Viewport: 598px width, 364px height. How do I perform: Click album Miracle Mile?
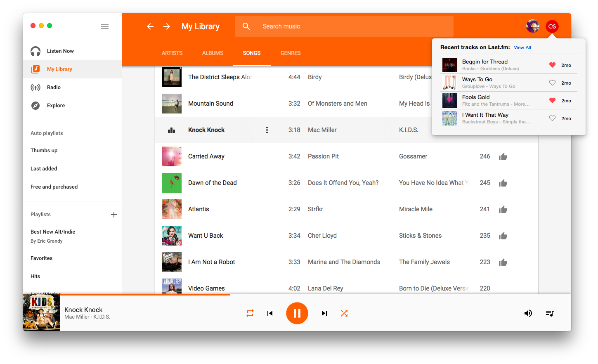tap(416, 209)
